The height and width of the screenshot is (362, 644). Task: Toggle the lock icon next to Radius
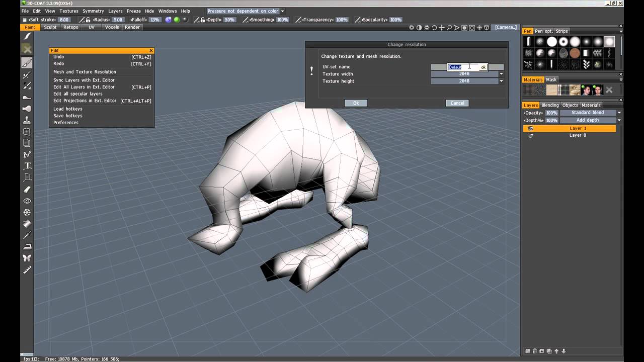pyautogui.click(x=89, y=20)
